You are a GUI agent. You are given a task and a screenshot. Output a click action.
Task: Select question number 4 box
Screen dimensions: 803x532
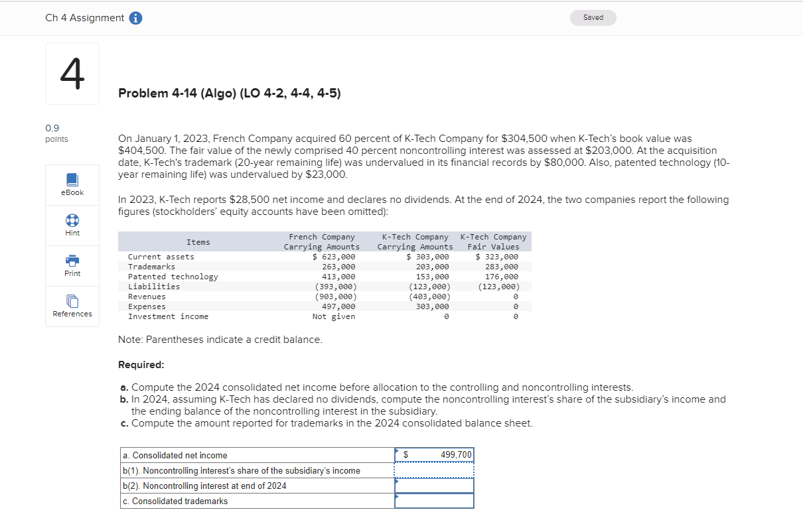pyautogui.click(x=72, y=74)
